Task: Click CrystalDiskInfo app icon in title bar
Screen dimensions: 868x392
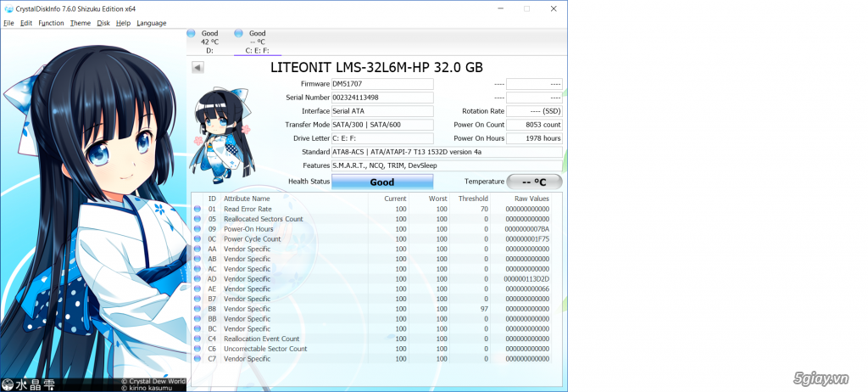Action: coord(8,8)
